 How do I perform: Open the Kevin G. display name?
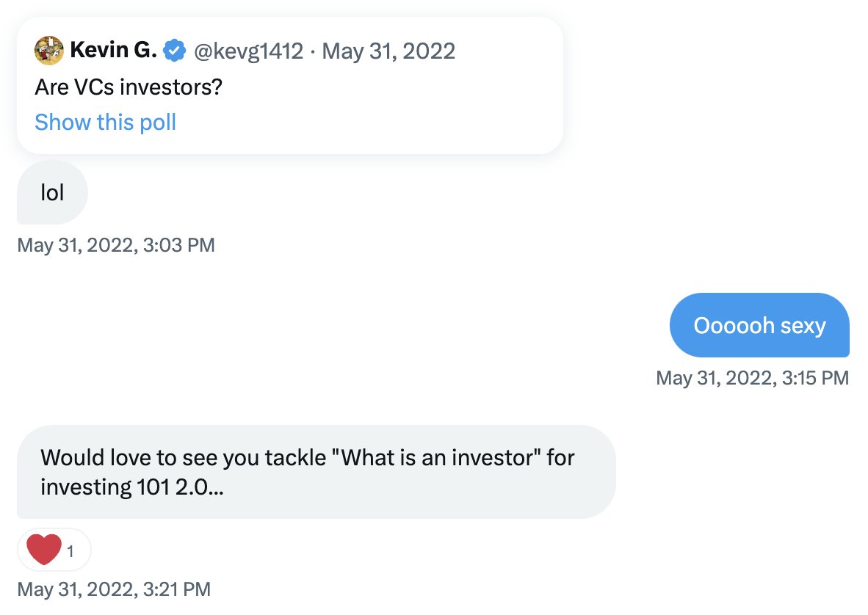pyautogui.click(x=113, y=51)
